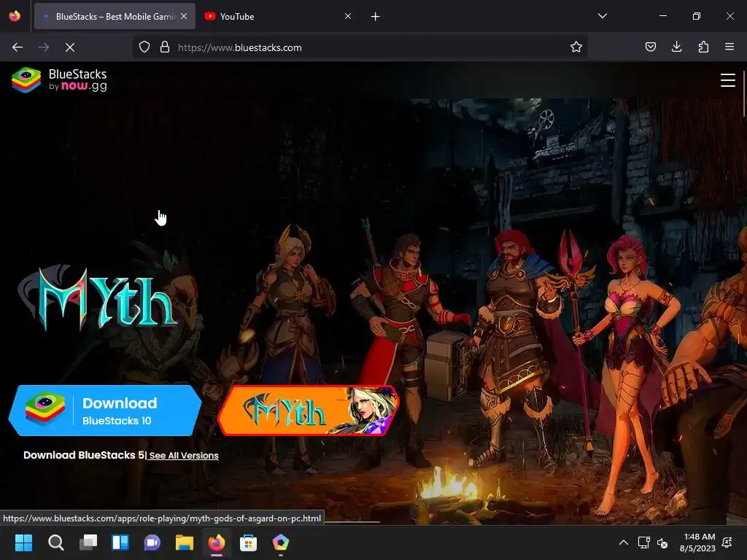Bookmark this page with star icon
This screenshot has height=560, width=747.
[x=576, y=47]
